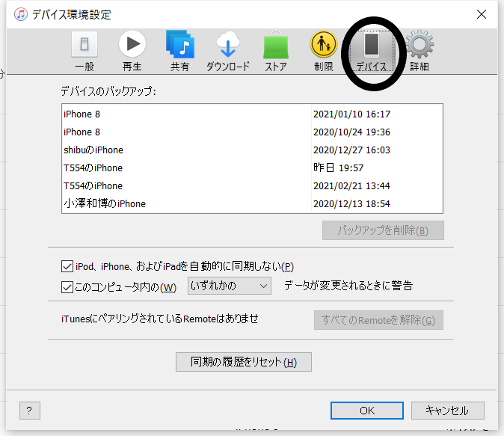Close the デバイス環境設定 dialog
The image size is (504, 436).
click(x=481, y=14)
